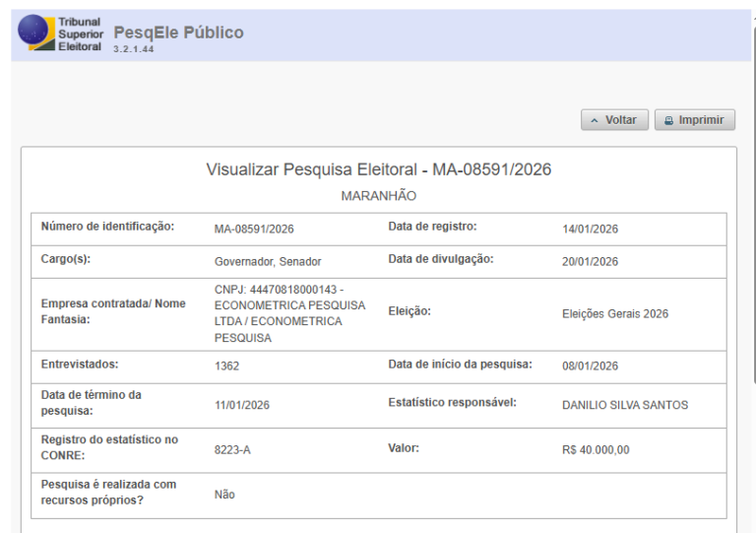Click the up-arrow icon on Voltar
This screenshot has width=756, height=533.
pos(594,120)
